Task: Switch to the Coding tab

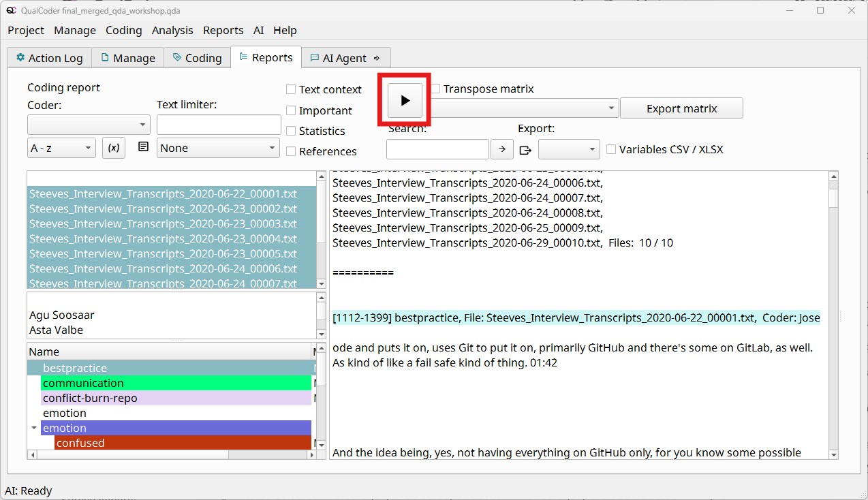Action: point(198,58)
